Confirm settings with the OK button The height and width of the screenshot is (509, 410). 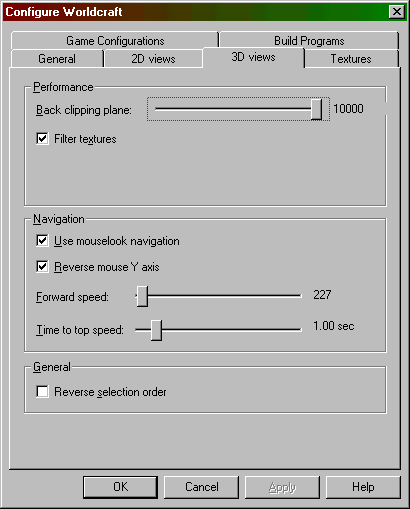point(120,487)
